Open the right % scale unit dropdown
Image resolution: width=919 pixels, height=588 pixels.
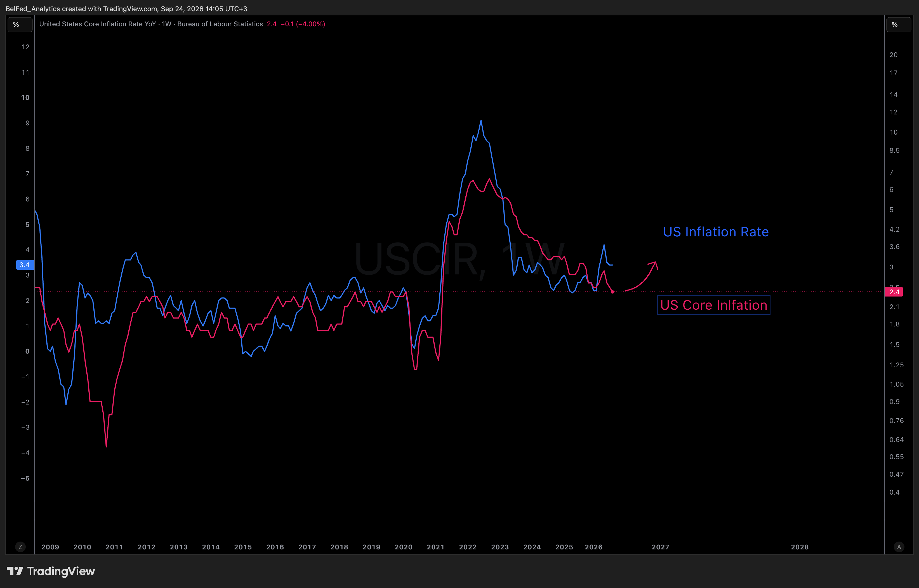click(898, 24)
